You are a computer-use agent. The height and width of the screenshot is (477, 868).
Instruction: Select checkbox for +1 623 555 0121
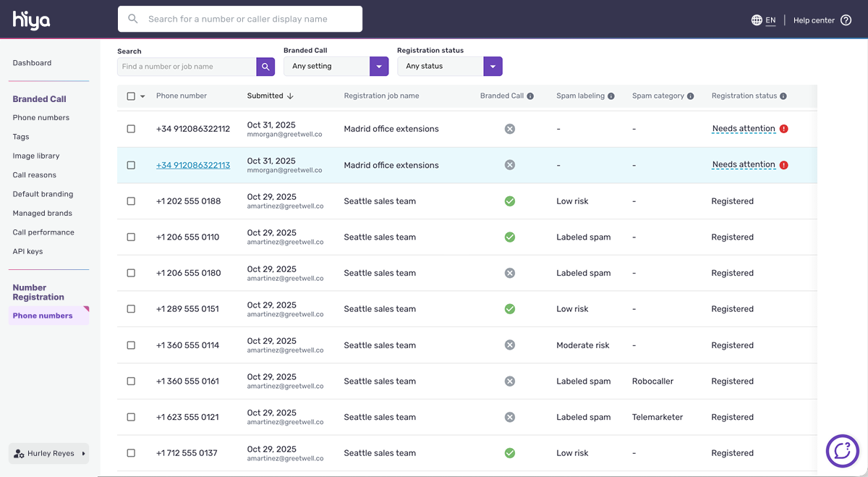click(131, 417)
